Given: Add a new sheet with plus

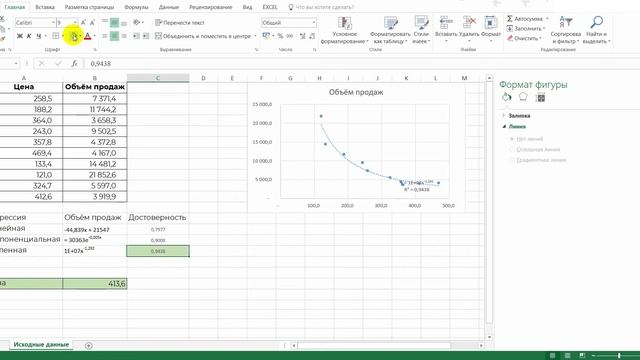Looking at the screenshot, I should tap(89, 346).
